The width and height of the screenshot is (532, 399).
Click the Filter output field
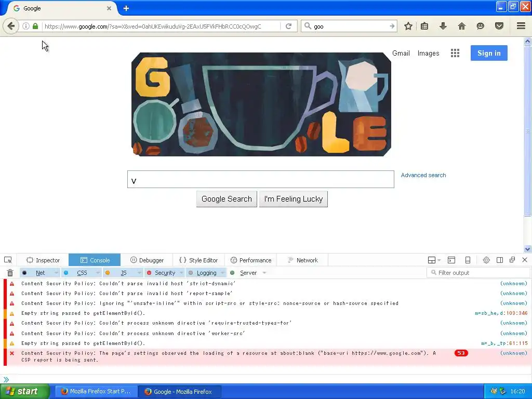pyautogui.click(x=478, y=272)
